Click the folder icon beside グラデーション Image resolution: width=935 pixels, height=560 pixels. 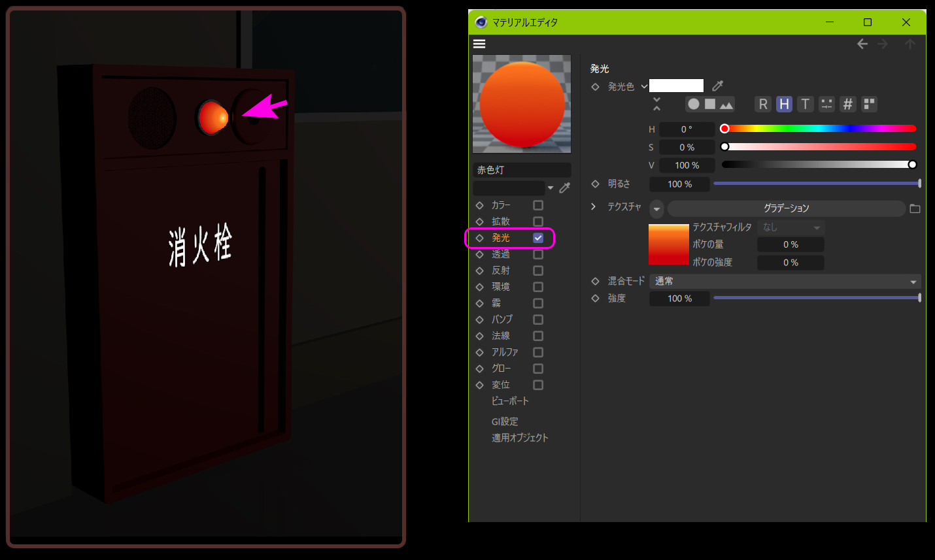(x=915, y=208)
